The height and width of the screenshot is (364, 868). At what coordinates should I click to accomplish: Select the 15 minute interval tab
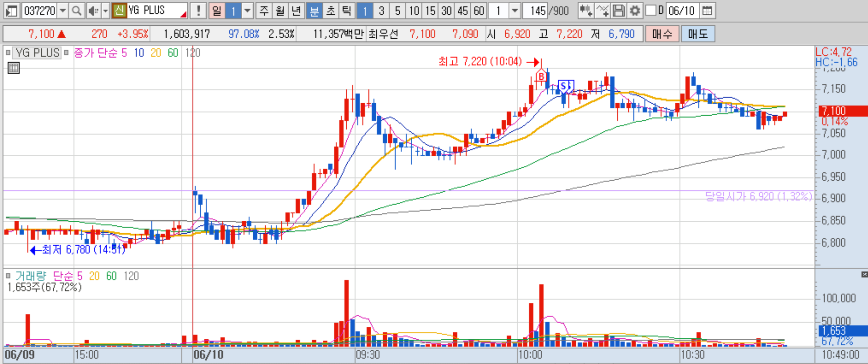430,11
